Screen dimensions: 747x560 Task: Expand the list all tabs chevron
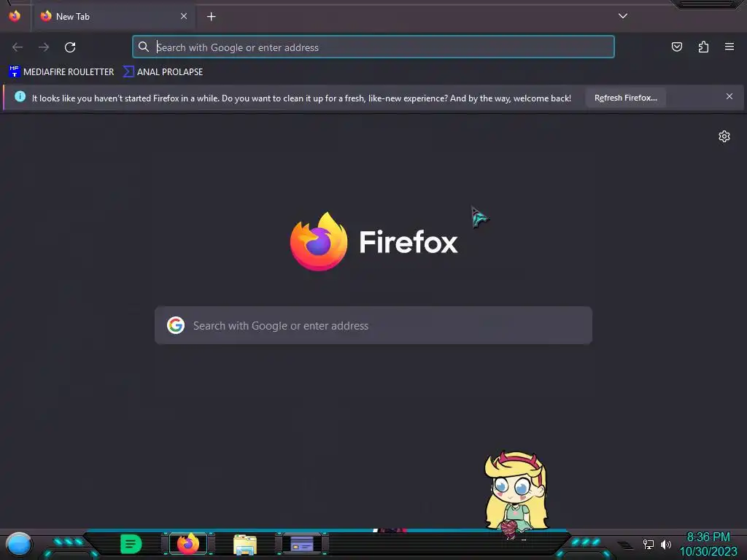point(623,16)
